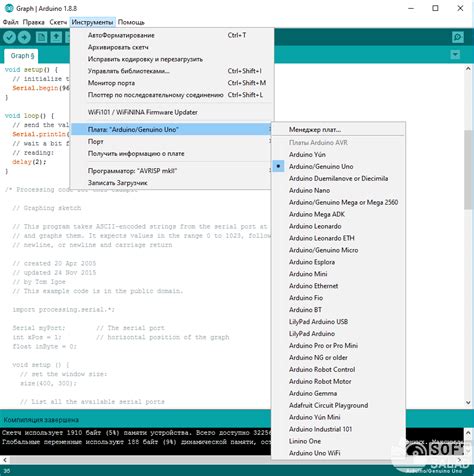Click the Arduino app logo in title bar

coord(9,8)
